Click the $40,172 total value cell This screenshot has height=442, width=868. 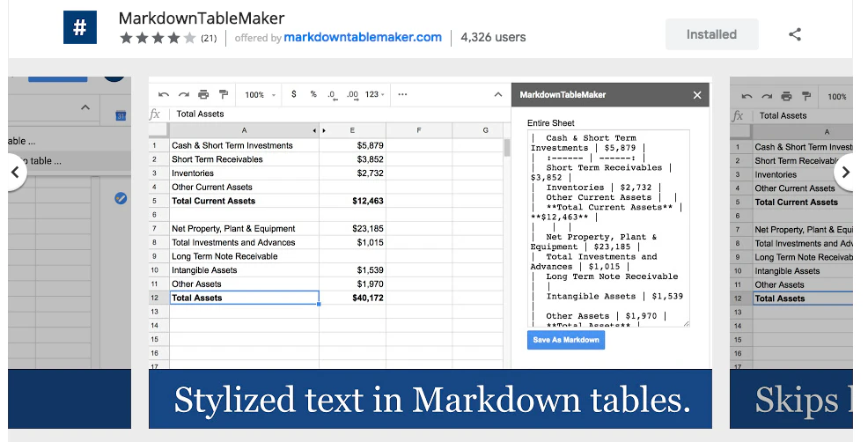353,298
